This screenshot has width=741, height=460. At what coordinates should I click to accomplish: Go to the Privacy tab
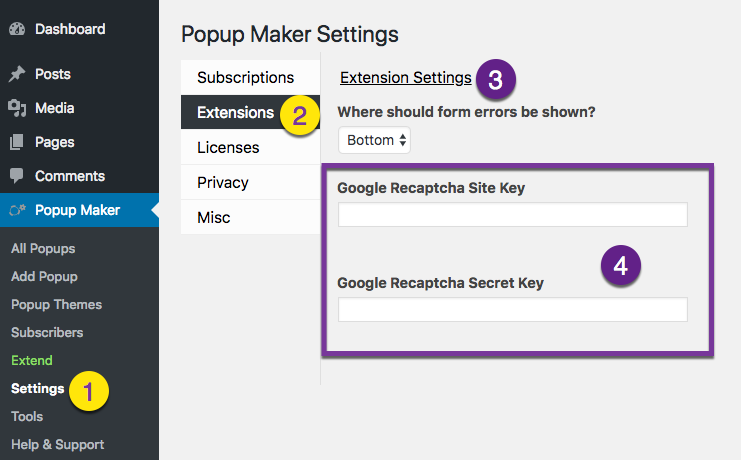[250, 182]
